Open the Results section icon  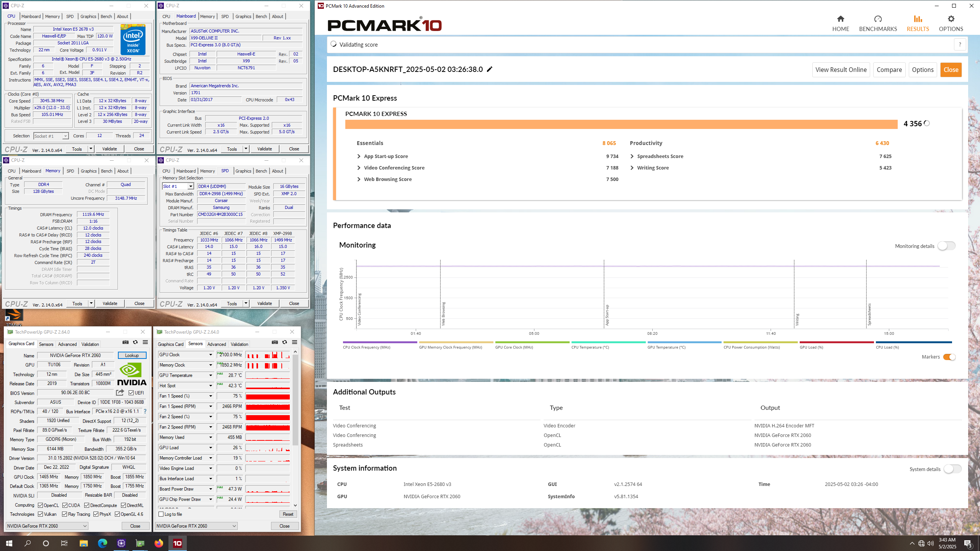[918, 19]
